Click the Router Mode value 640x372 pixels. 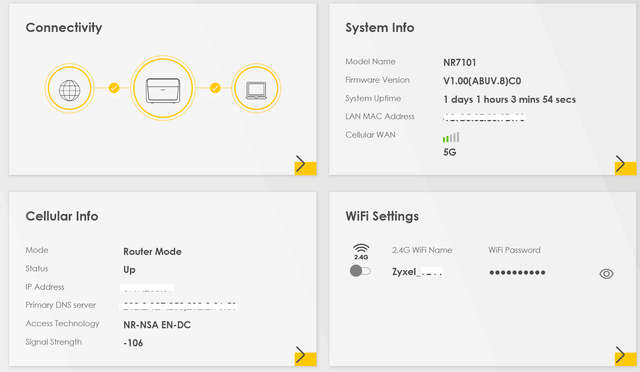tap(152, 252)
